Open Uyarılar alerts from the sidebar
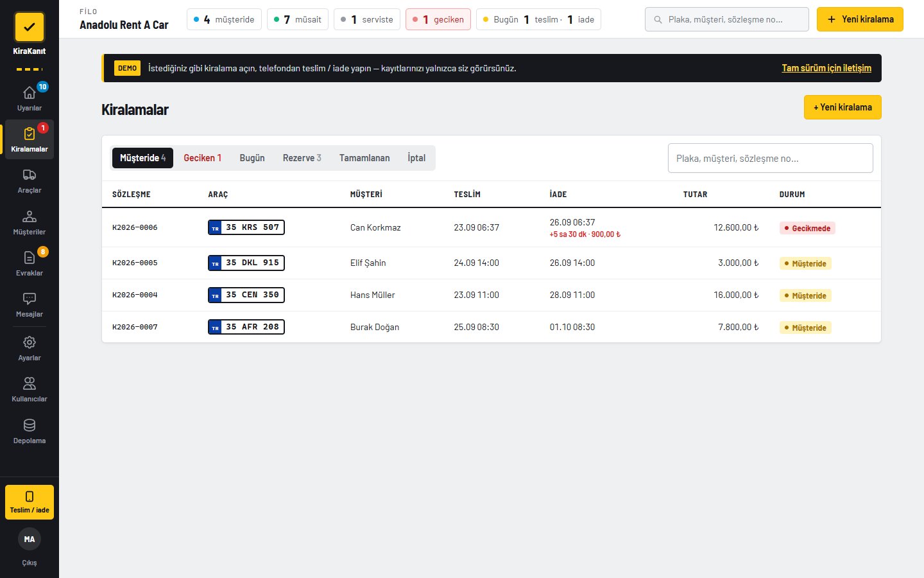 pos(30,98)
